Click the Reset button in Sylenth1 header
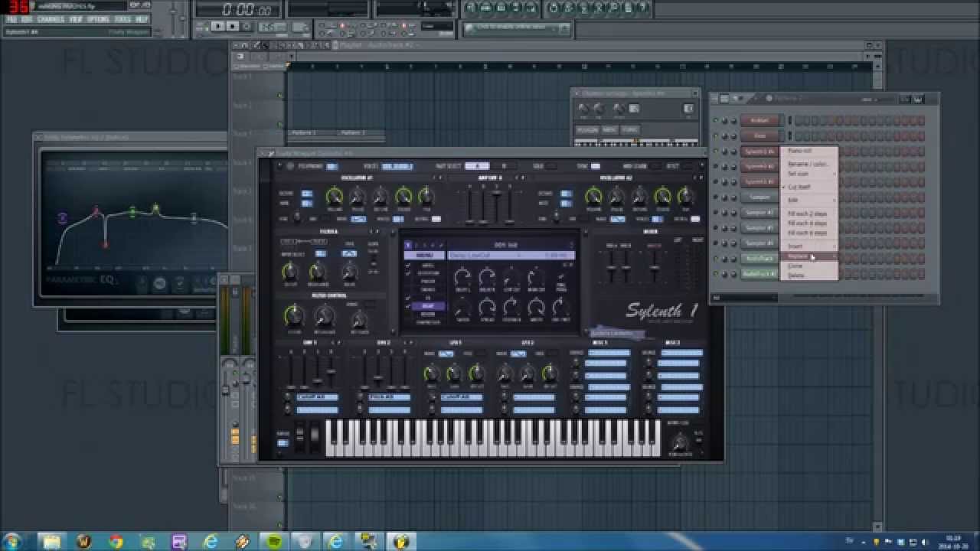Screen dimensions: 980x551 point(688,166)
